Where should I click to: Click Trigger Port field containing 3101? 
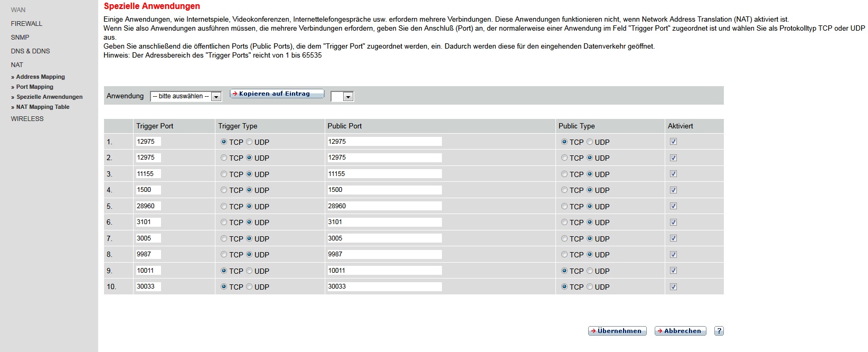[x=148, y=222]
